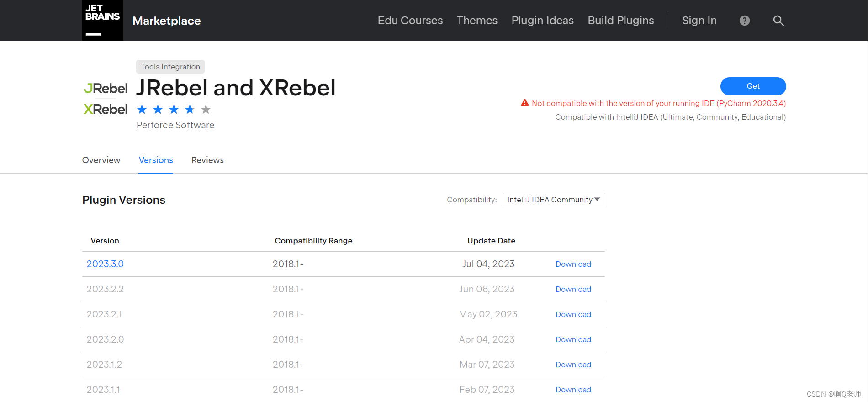Click the Jun 06, 2023 date
868x402 pixels.
pos(487,289)
